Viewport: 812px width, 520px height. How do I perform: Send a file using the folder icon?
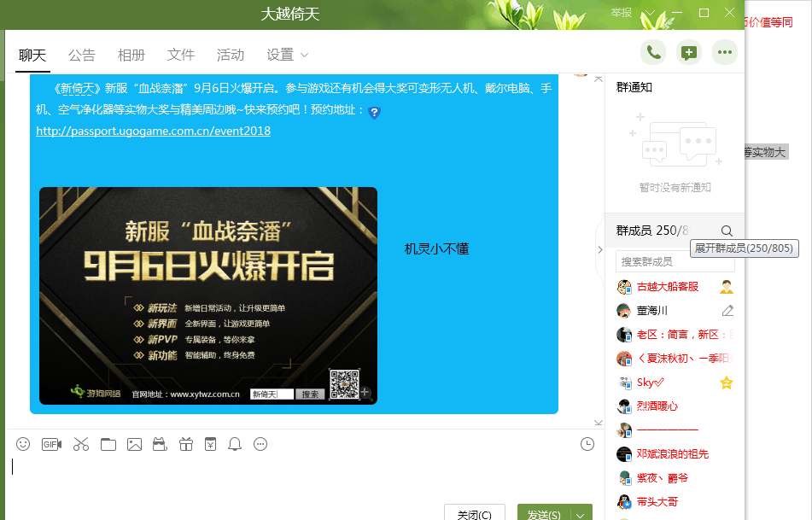(x=108, y=444)
